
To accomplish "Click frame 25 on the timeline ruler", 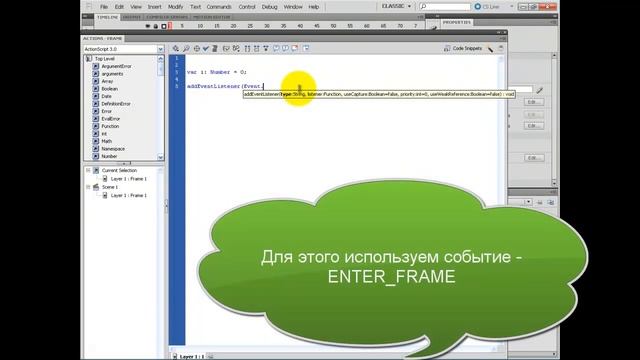I will [250, 26].
